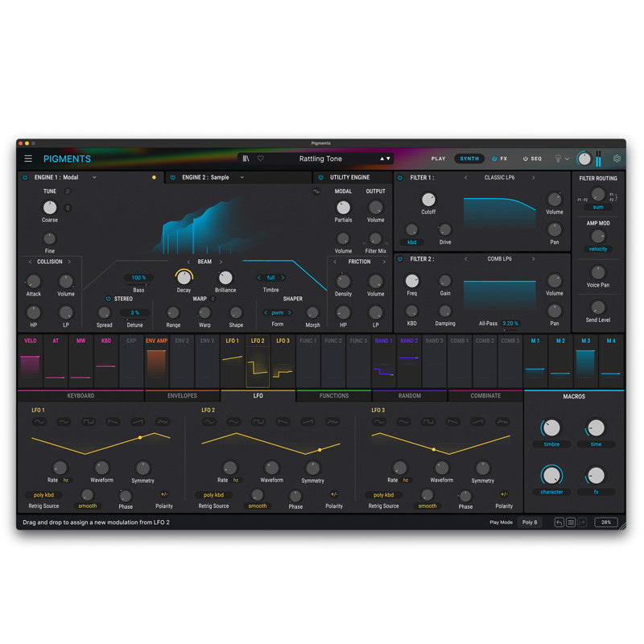Switch to the Functions tab
Screen dimensions: 644x644
[334, 395]
